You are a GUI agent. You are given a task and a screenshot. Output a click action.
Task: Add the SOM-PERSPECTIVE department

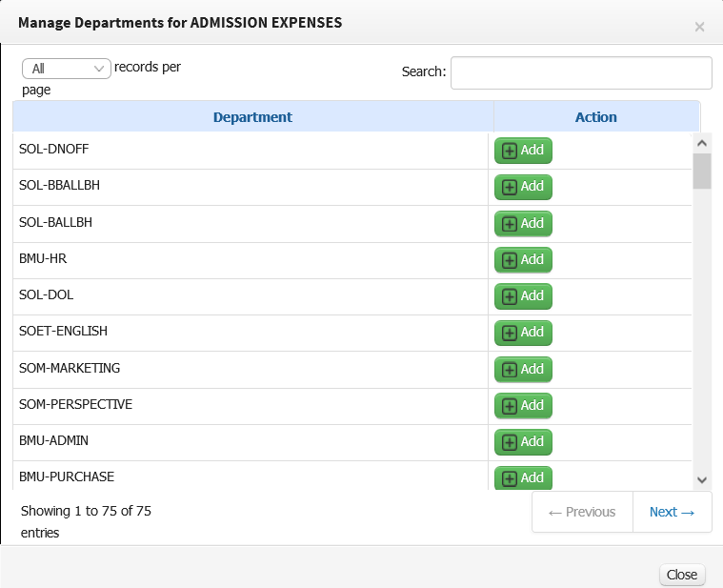pos(523,405)
